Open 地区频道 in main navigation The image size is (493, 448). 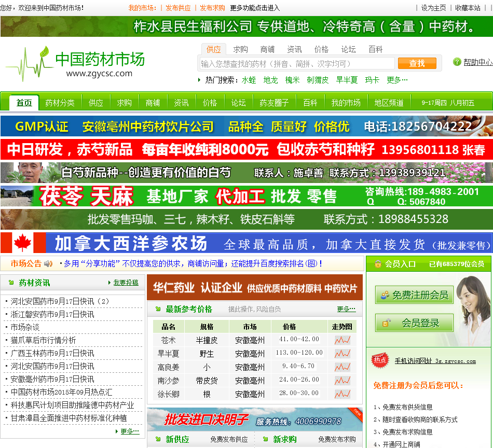point(389,103)
